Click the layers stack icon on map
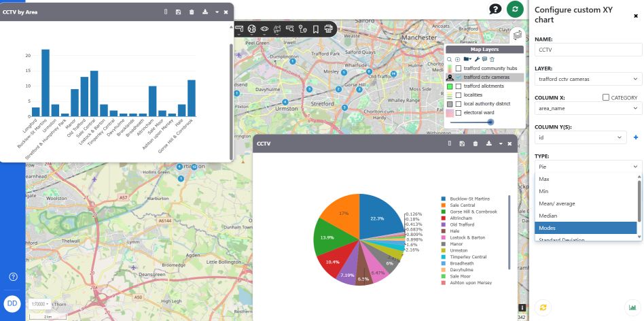The height and width of the screenshot is (321, 644). point(518,35)
